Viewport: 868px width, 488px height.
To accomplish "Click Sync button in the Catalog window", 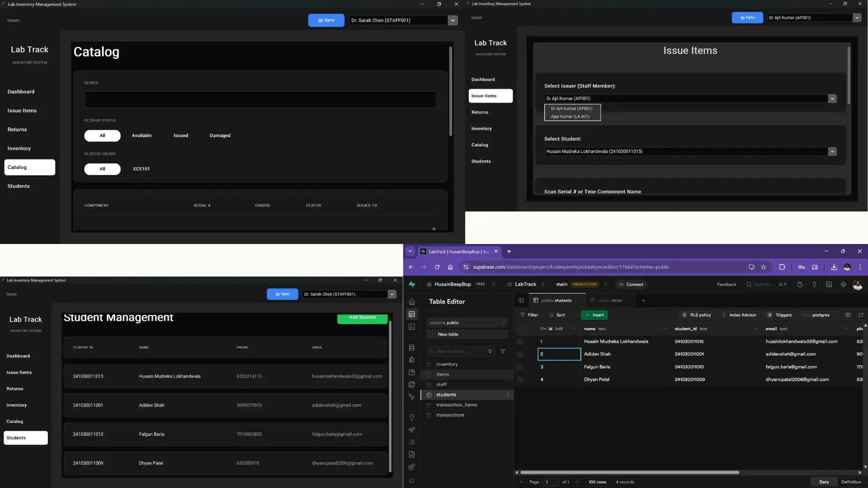I will [326, 20].
